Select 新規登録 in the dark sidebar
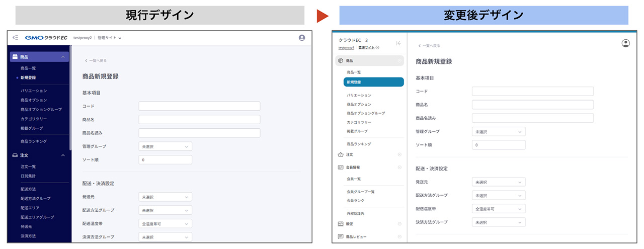Image resolution: width=644 pixels, height=249 pixels. point(28,77)
